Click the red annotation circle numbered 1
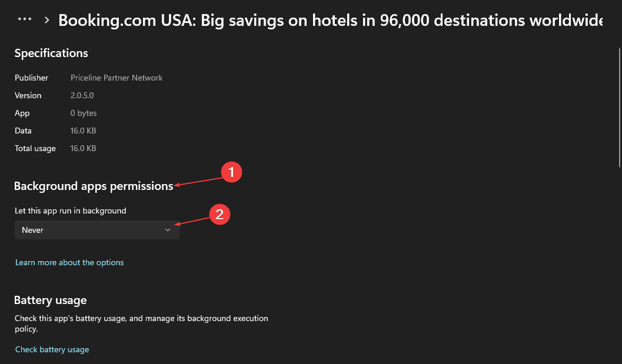Image resolution: width=622 pixels, height=364 pixels. (x=231, y=172)
